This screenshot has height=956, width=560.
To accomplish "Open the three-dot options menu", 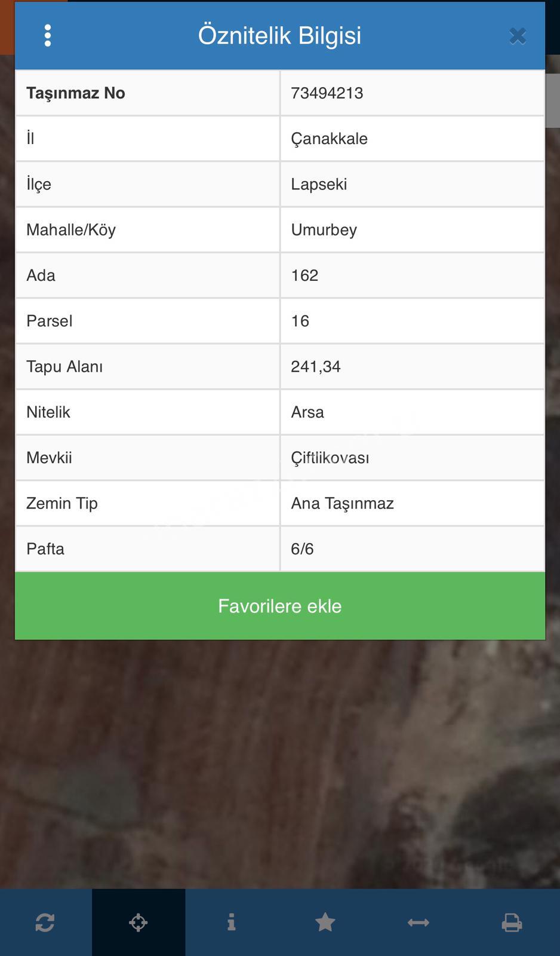I will (48, 35).
